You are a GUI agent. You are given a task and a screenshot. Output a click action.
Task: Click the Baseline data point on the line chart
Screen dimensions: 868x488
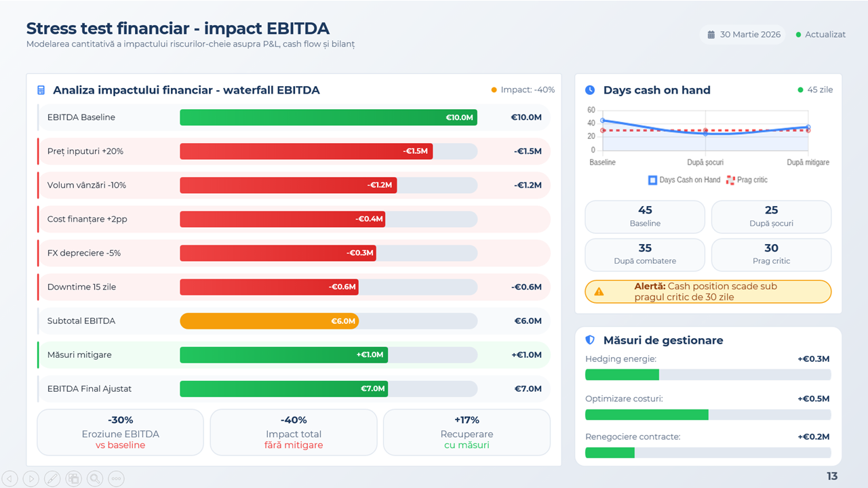pos(602,121)
